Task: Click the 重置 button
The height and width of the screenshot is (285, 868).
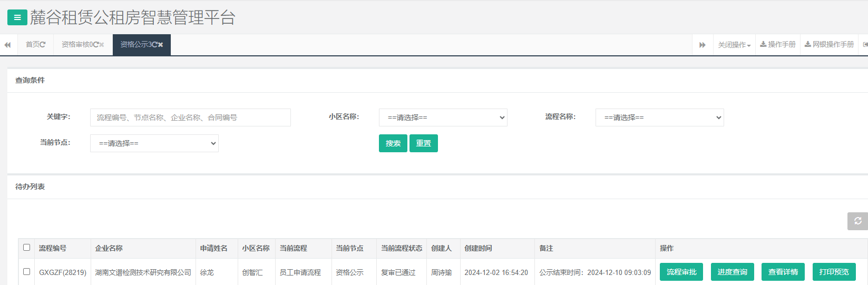Action: 423,143
